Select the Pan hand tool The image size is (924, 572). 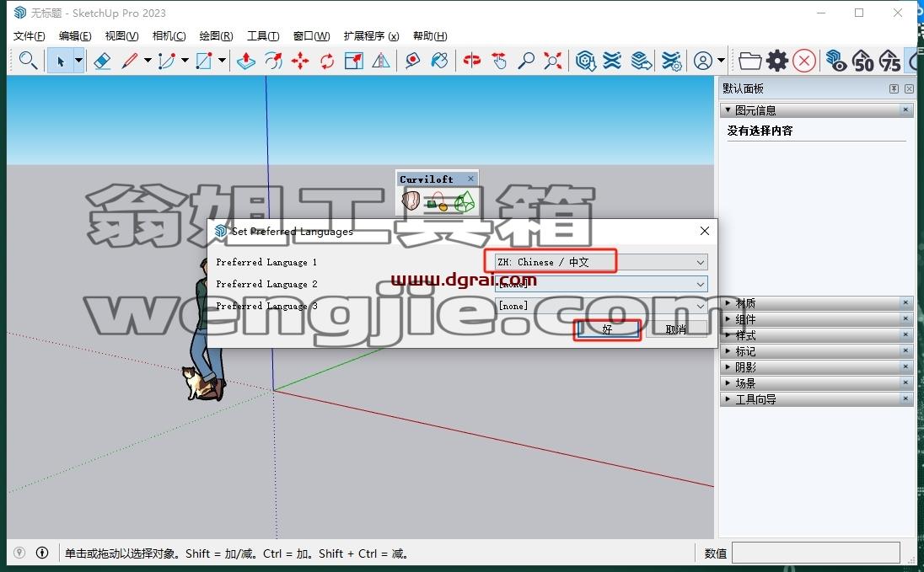tap(499, 61)
